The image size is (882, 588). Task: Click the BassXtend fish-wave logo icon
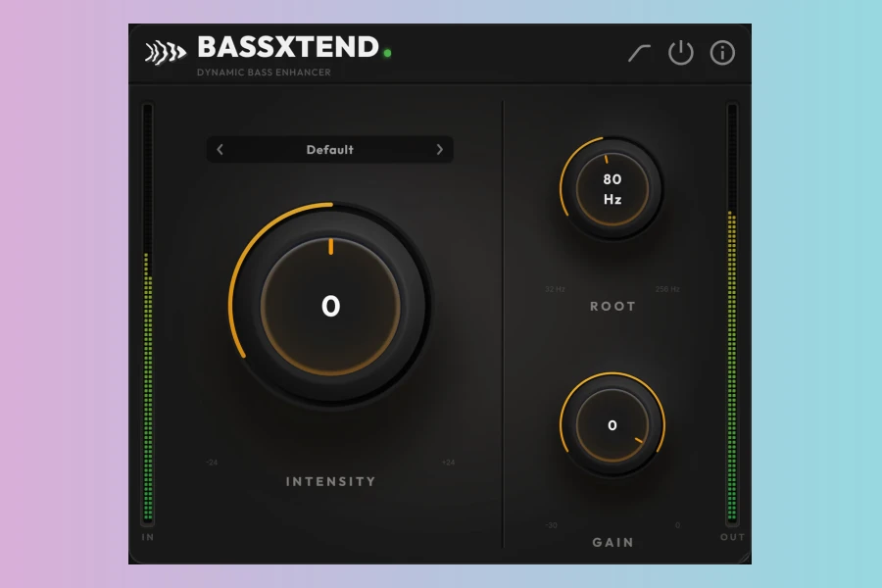tap(166, 52)
